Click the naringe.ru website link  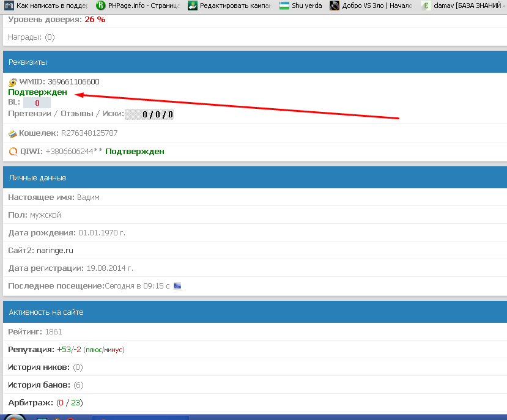[55, 251]
